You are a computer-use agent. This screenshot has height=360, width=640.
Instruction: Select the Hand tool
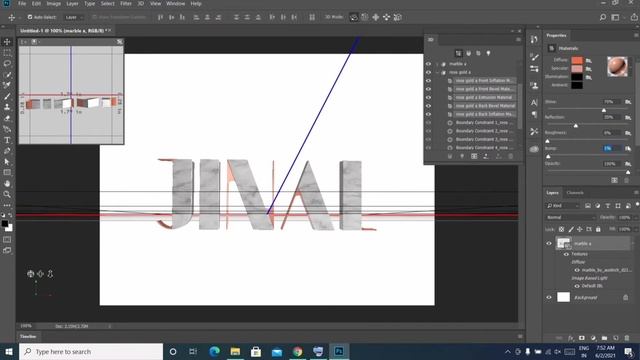pos(7,184)
